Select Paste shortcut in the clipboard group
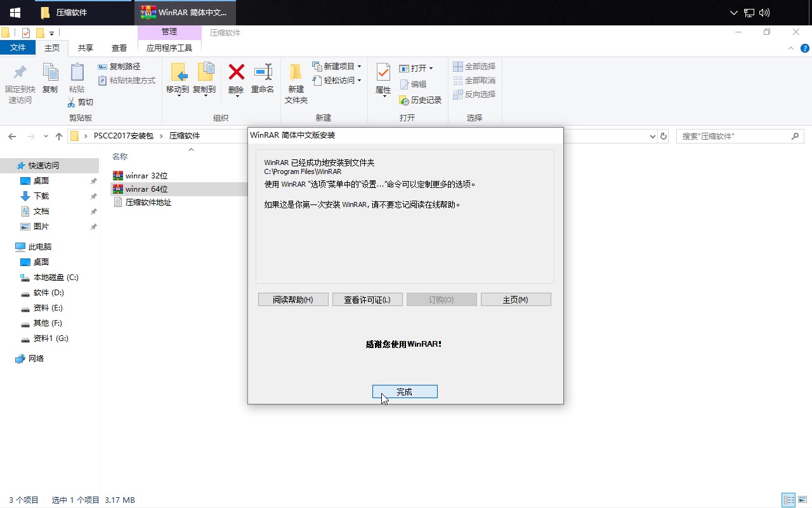This screenshot has height=508, width=812. [127, 81]
